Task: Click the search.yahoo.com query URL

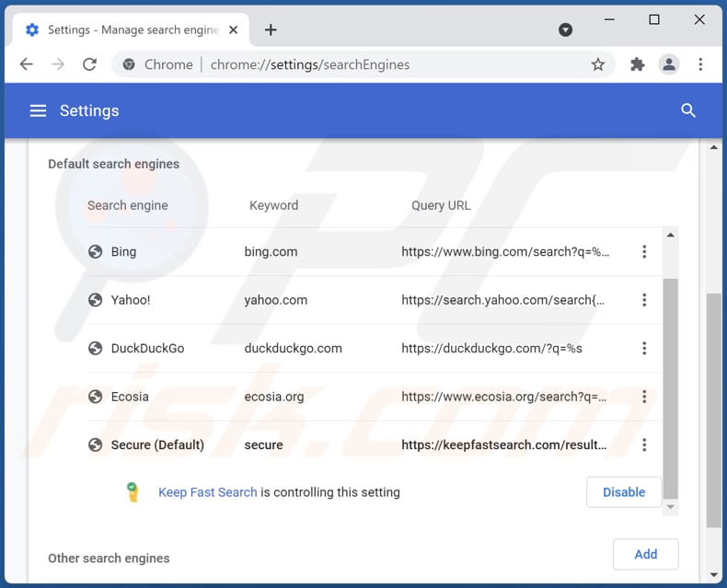Action: [503, 300]
